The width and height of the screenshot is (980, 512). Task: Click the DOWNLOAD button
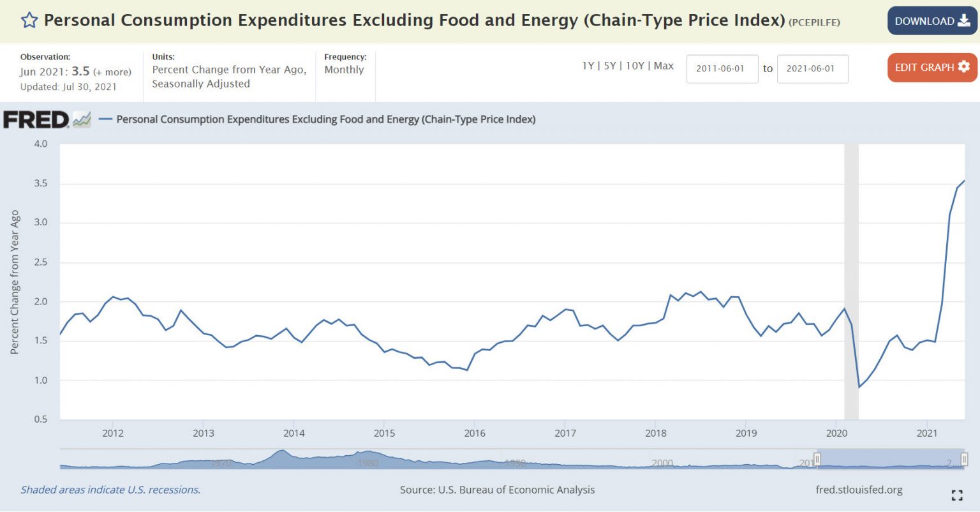click(932, 21)
